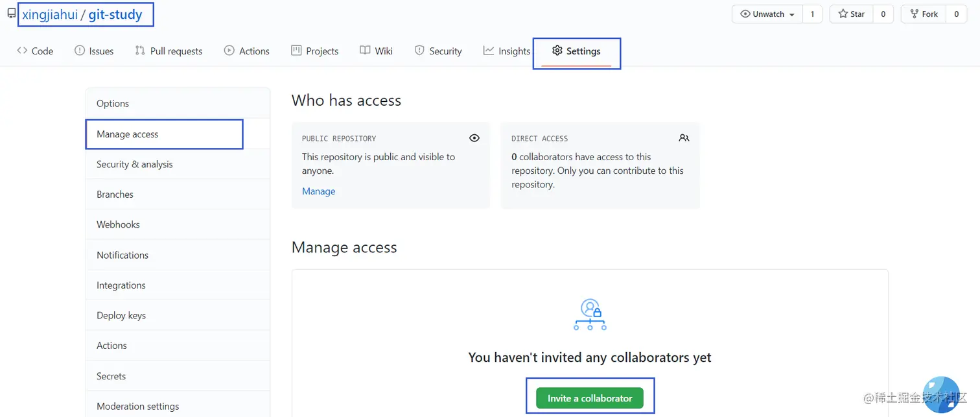
Task: Click the Manage visibility link
Action: (318, 191)
